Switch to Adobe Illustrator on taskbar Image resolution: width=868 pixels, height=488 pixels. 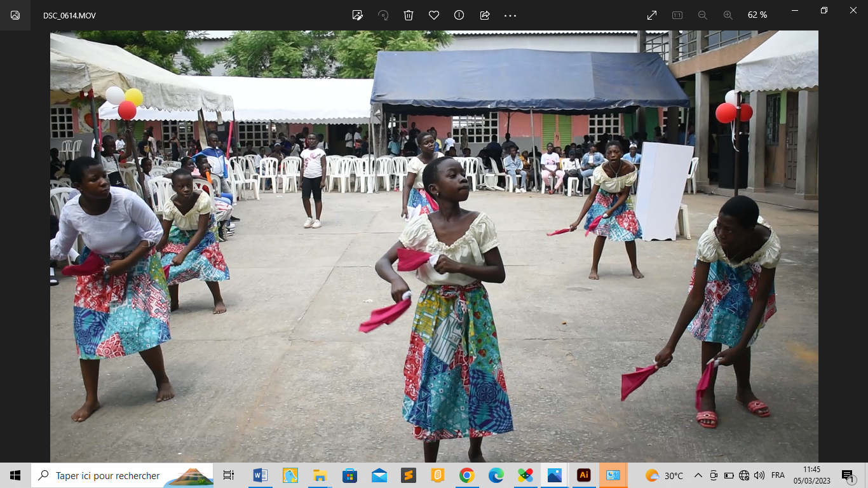coord(583,475)
